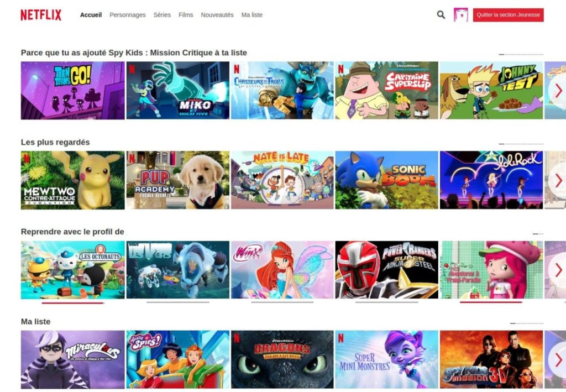Show next titles in Spy Kids recommendations row
The image size is (566, 392).
click(x=558, y=90)
